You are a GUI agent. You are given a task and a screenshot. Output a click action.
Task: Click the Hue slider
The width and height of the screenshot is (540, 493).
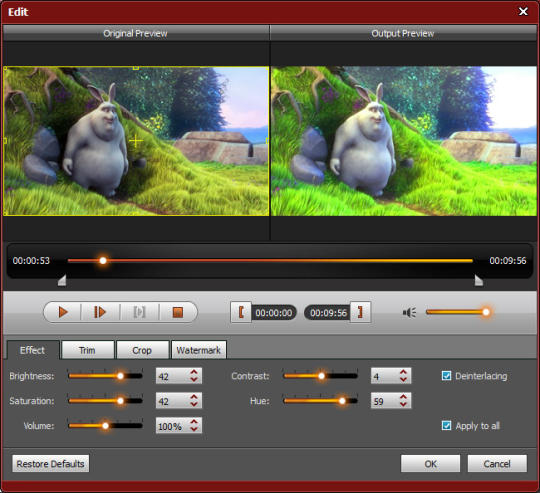pos(320,400)
